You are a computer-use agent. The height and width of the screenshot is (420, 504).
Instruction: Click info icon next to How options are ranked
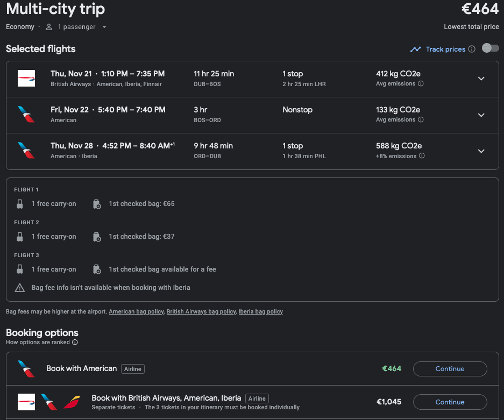75,343
